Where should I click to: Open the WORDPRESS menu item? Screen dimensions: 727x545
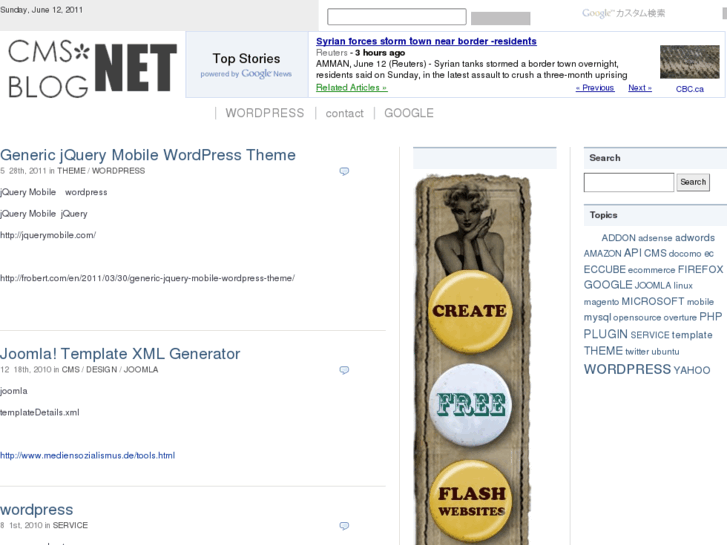click(265, 113)
